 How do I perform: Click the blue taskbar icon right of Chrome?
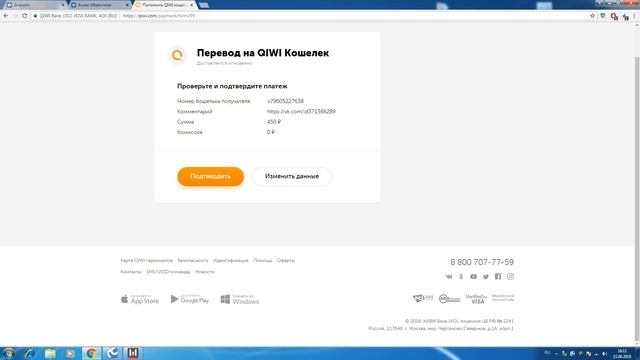(x=112, y=353)
